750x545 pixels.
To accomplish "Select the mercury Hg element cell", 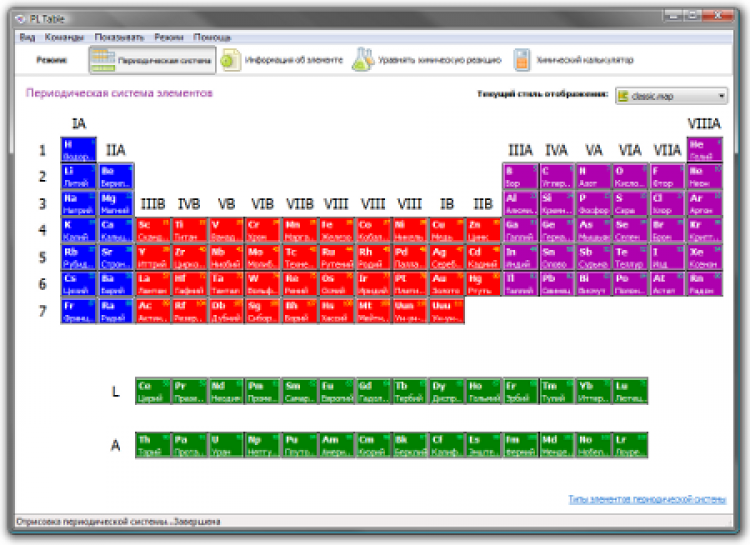I will point(484,284).
